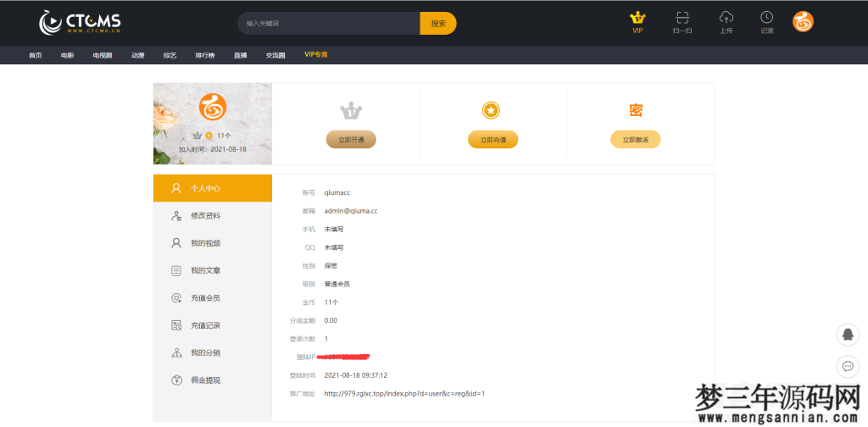
Task: Open VIP专属 navigation item
Action: tap(316, 55)
